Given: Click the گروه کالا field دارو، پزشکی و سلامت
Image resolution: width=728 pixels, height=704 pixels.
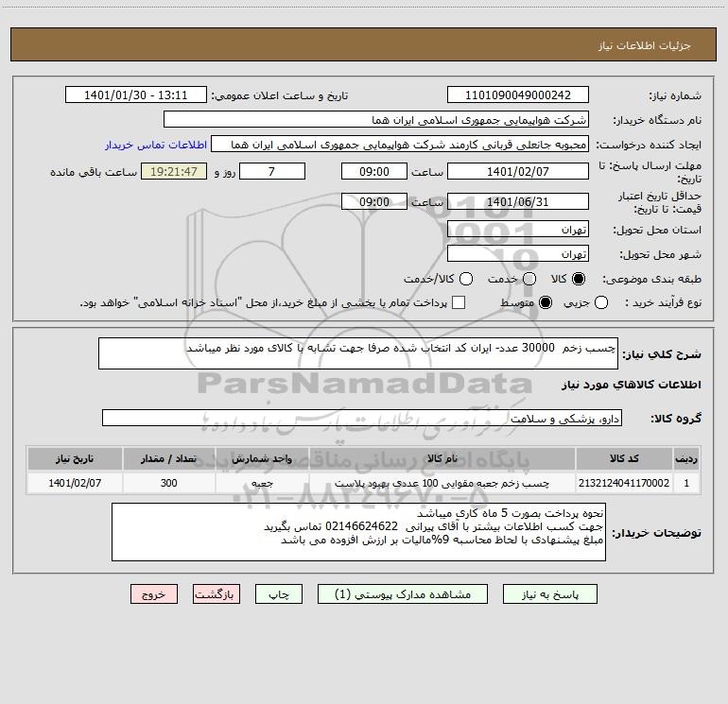Looking at the screenshot, I should 362,418.
